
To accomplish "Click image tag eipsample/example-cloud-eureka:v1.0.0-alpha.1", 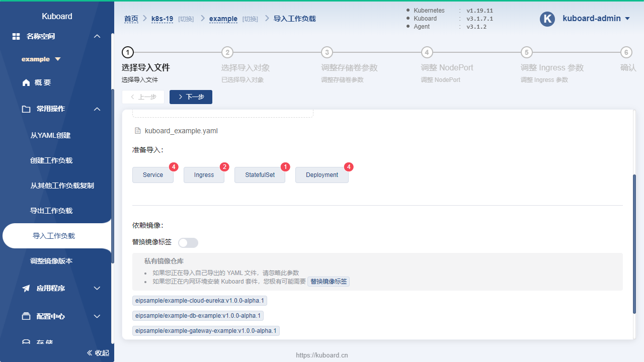I will pos(199,301).
